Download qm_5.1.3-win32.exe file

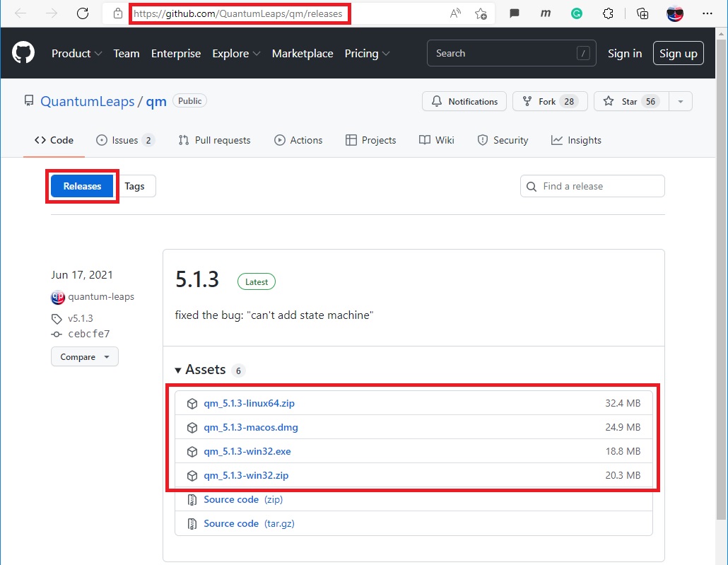[x=247, y=451]
